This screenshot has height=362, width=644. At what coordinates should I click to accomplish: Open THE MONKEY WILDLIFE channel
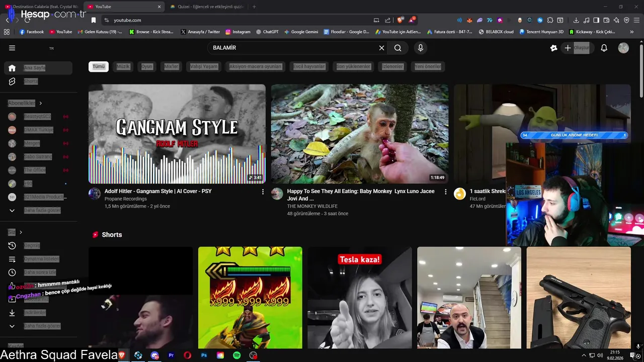[x=312, y=206]
